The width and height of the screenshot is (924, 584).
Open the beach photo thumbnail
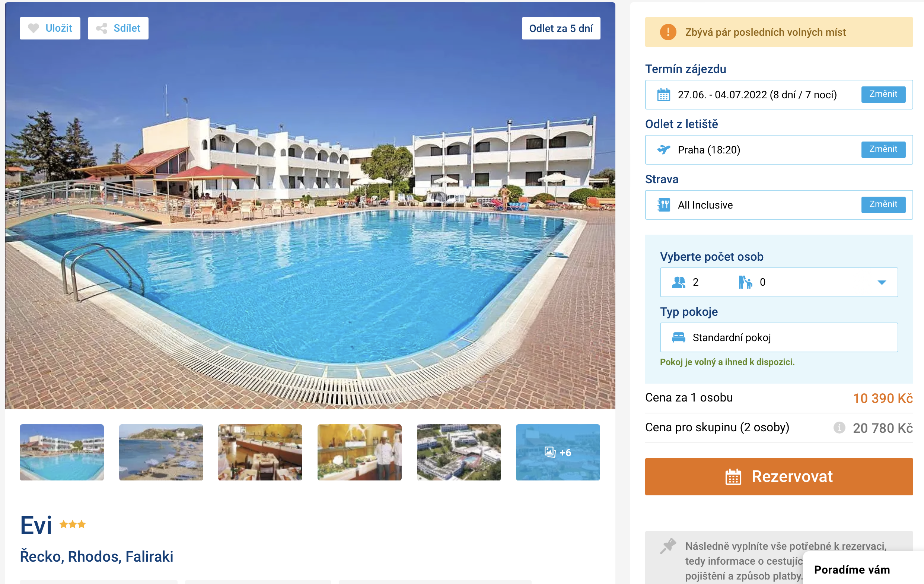click(161, 452)
